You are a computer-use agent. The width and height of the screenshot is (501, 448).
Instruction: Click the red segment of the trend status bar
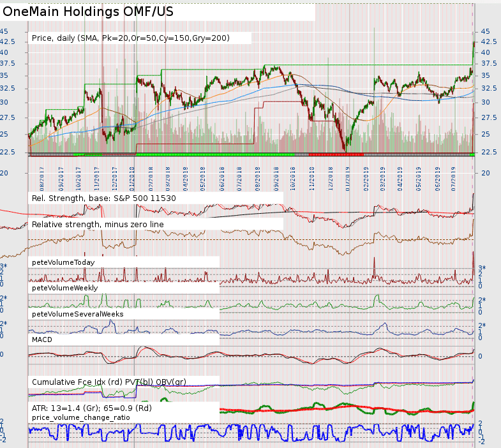coord(336,154)
